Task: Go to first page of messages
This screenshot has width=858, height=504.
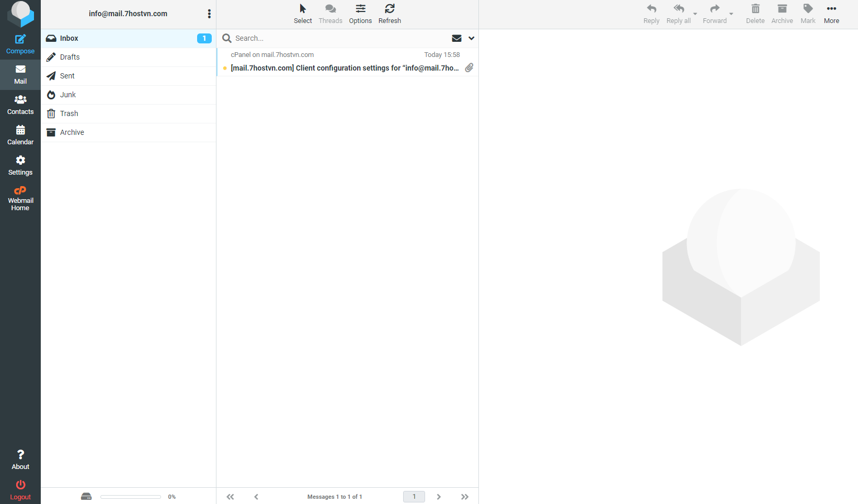Action: coord(230,497)
